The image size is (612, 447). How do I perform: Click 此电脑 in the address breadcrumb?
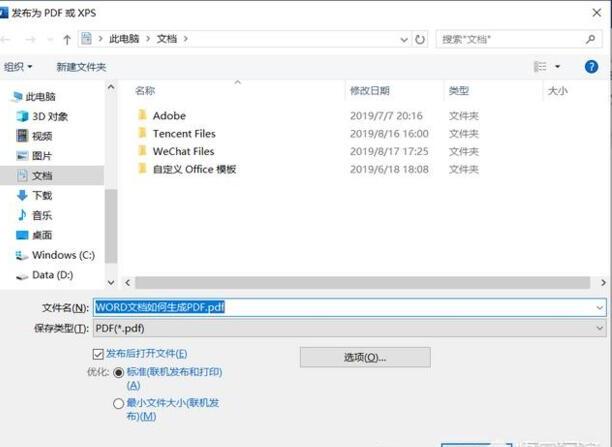pos(124,39)
